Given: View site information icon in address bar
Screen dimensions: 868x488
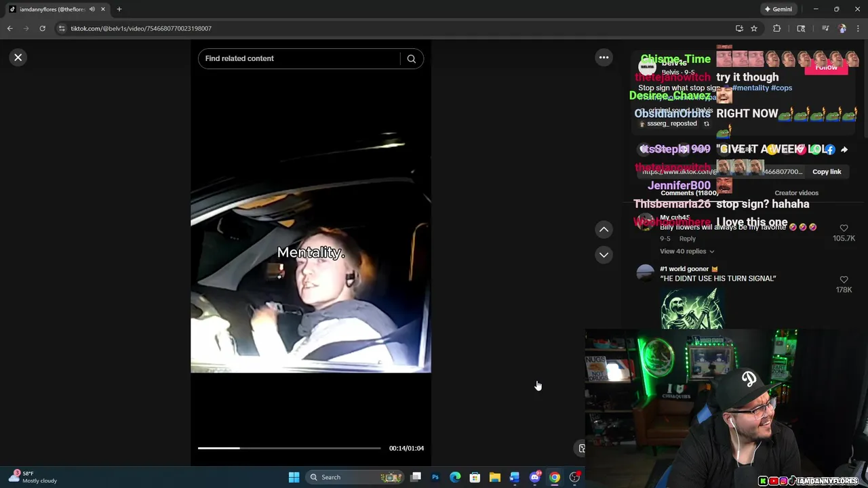Looking at the screenshot, I should [62, 28].
